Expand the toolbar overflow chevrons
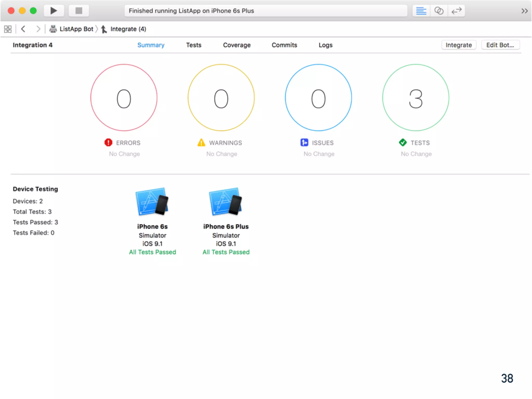532x399 pixels. (x=524, y=11)
